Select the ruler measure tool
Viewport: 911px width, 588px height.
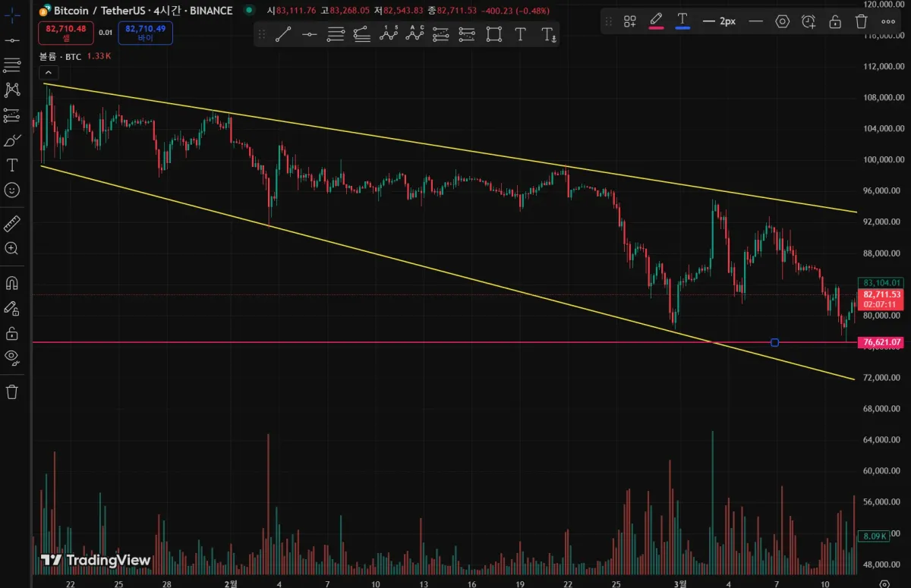tap(12, 224)
